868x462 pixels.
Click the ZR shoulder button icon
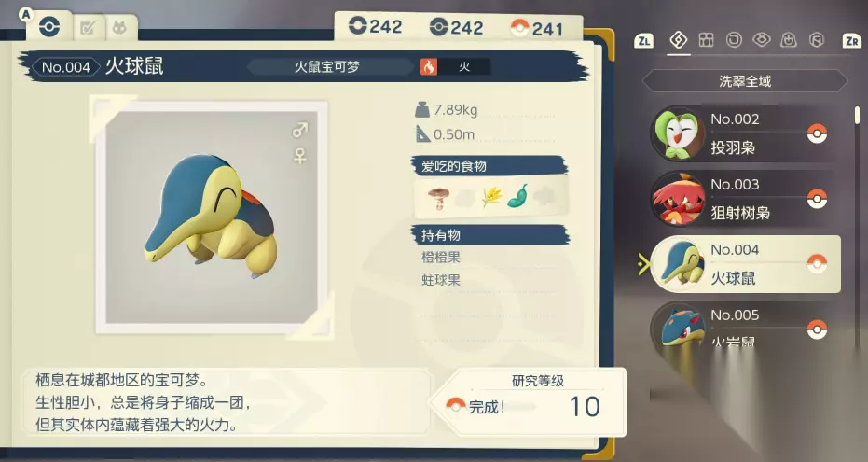[851, 41]
